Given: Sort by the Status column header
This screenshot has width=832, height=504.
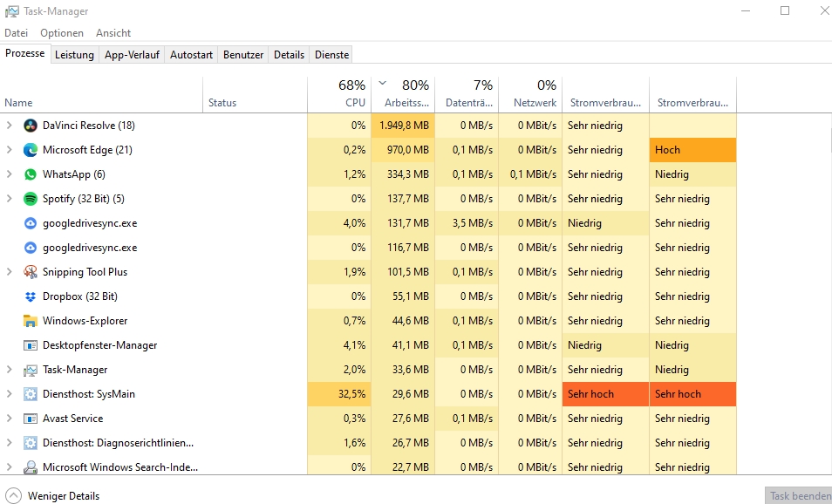Looking at the screenshot, I should 256,95.
